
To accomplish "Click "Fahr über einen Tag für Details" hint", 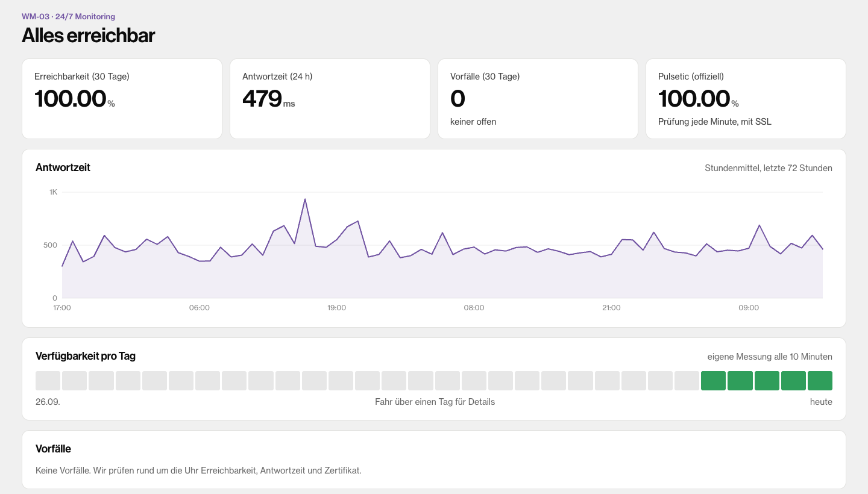I will pyautogui.click(x=435, y=402).
